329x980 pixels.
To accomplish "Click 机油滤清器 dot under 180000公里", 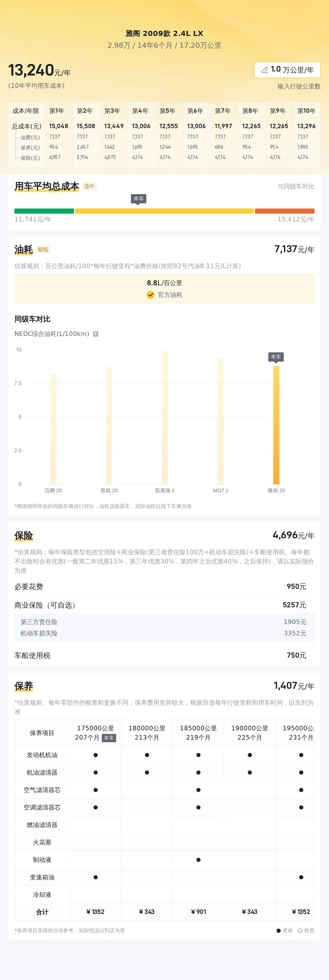I will tap(147, 773).
